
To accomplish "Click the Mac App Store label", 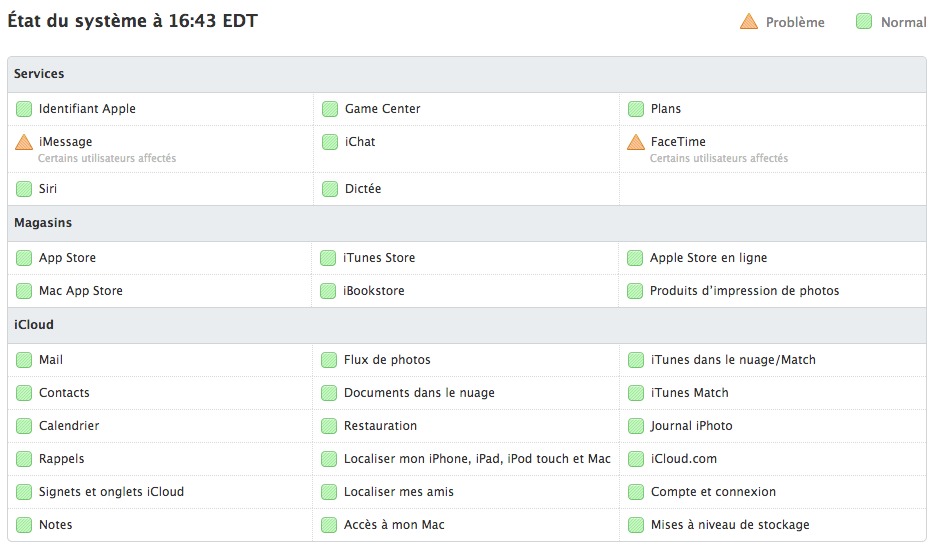I will [x=80, y=291].
